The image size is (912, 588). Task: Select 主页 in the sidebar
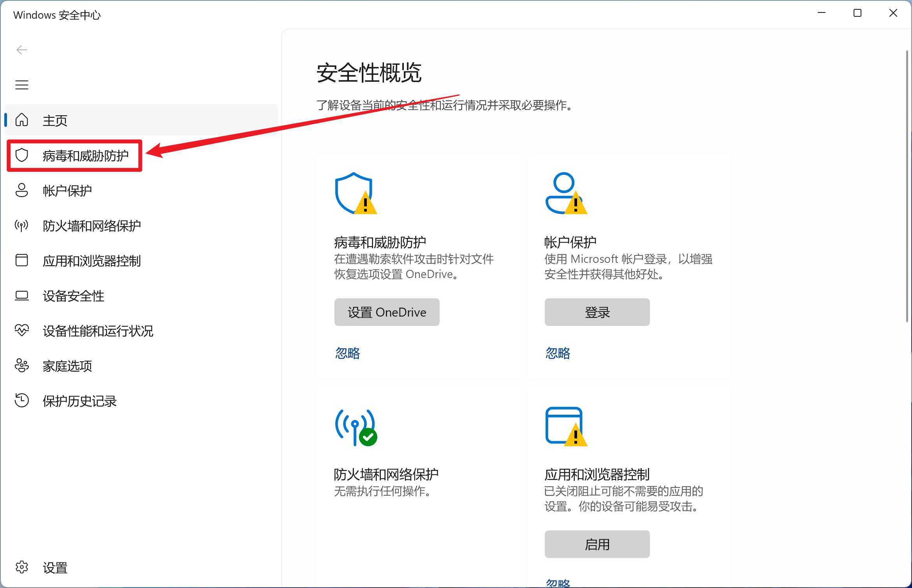point(141,120)
